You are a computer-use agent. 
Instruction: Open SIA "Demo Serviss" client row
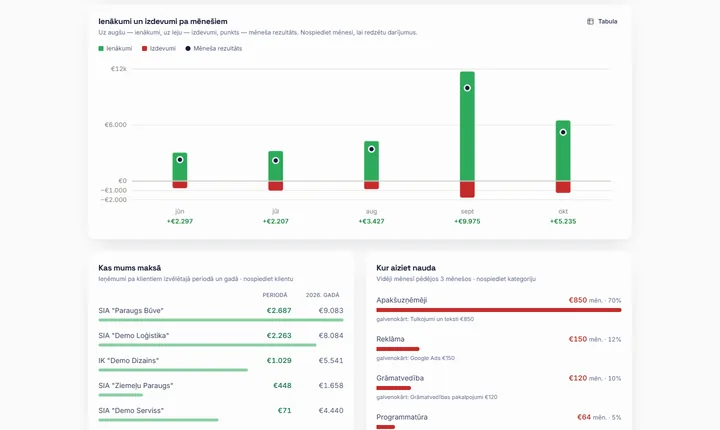pos(221,413)
